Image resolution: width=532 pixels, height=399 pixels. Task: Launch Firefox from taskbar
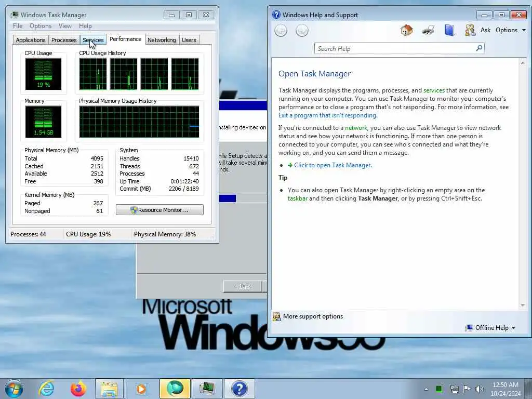(78, 389)
